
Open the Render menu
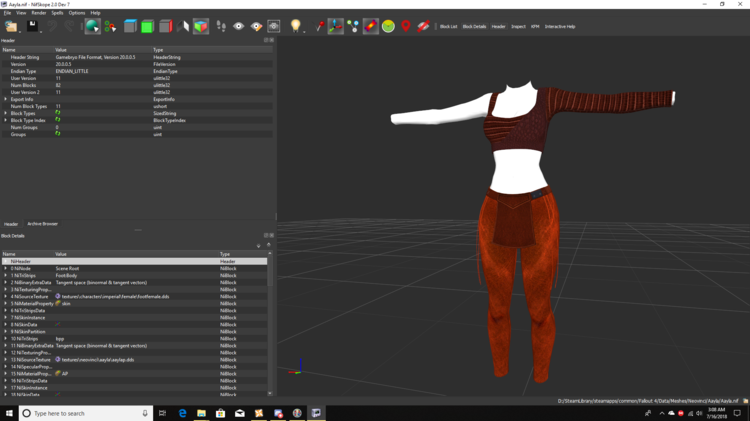pyautogui.click(x=39, y=13)
